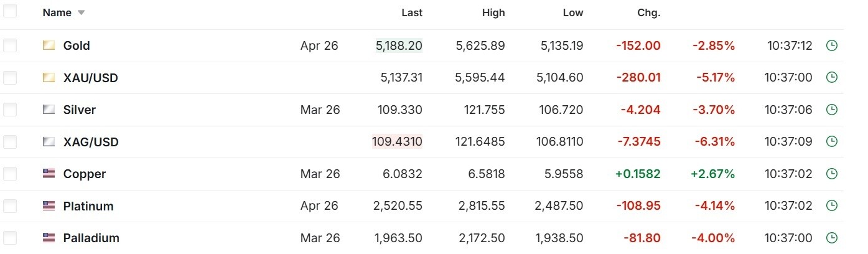Viewport: 868px width, 254px height.
Task: Click the gold bar icon beside Gold
Action: pyautogui.click(x=49, y=45)
